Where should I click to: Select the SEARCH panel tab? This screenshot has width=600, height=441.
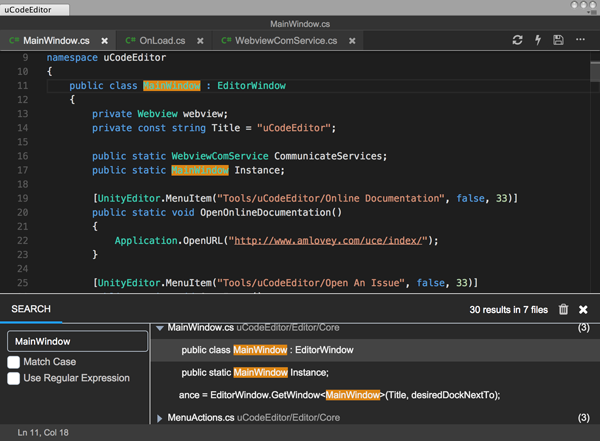click(x=31, y=309)
